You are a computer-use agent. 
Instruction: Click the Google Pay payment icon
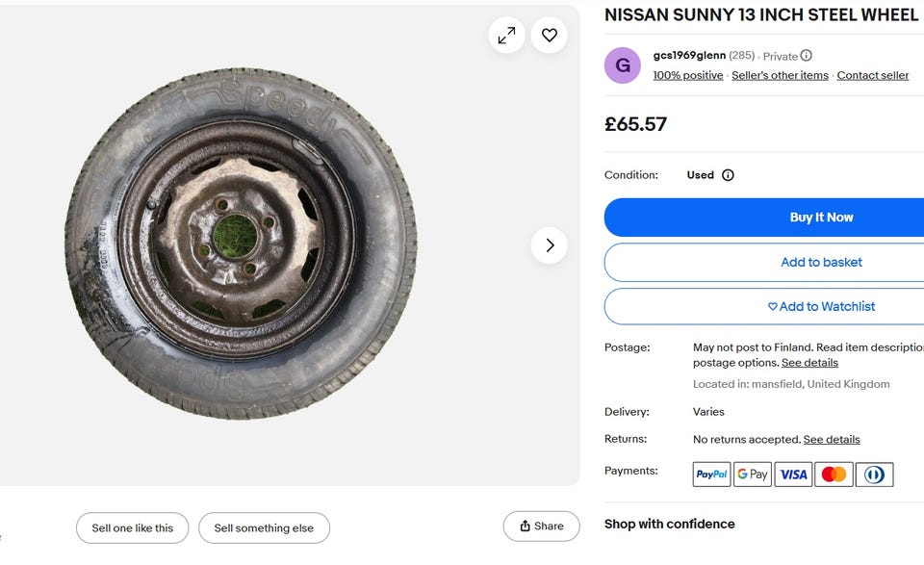tap(753, 475)
